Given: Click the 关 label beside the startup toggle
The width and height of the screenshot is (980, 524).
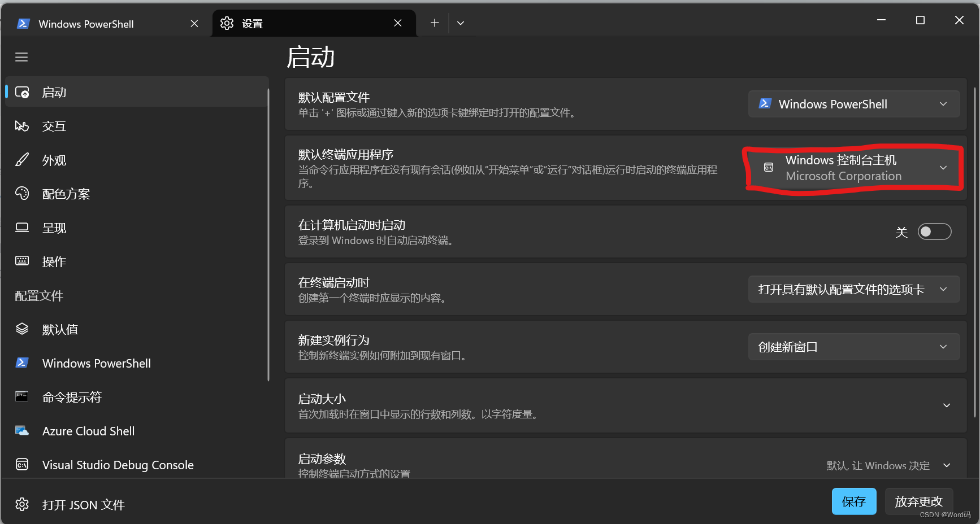Looking at the screenshot, I should pos(901,232).
